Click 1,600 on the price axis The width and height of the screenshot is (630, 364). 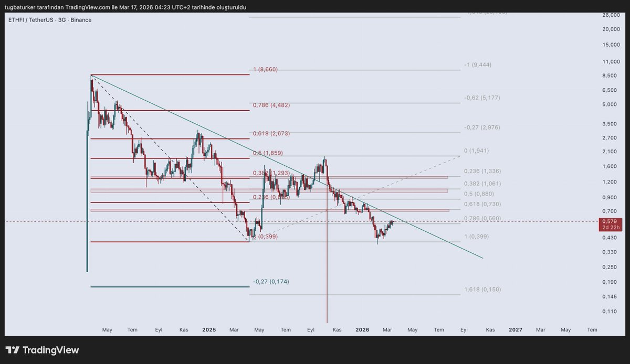tap(611, 166)
